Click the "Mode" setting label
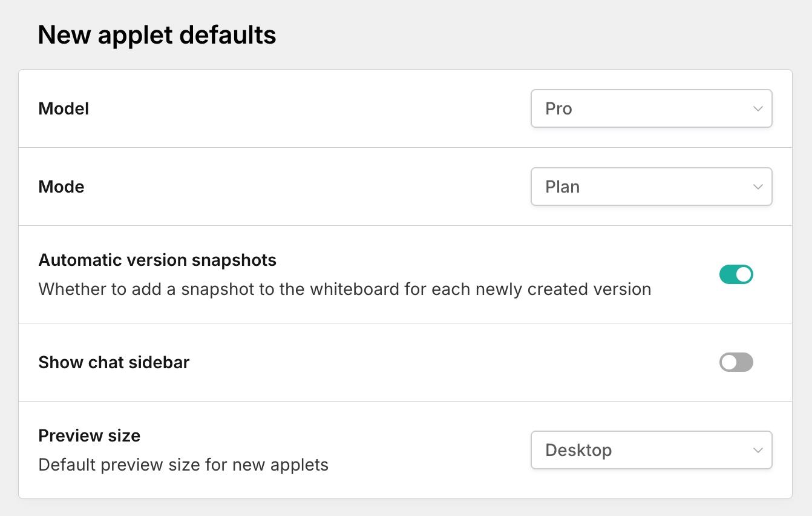This screenshot has width=812, height=516. tap(61, 187)
